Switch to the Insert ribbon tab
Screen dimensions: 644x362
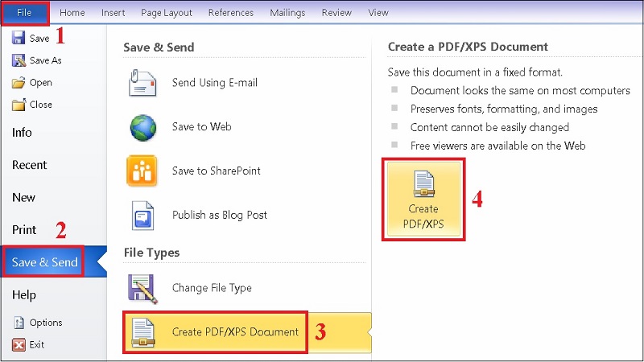pyautogui.click(x=113, y=13)
